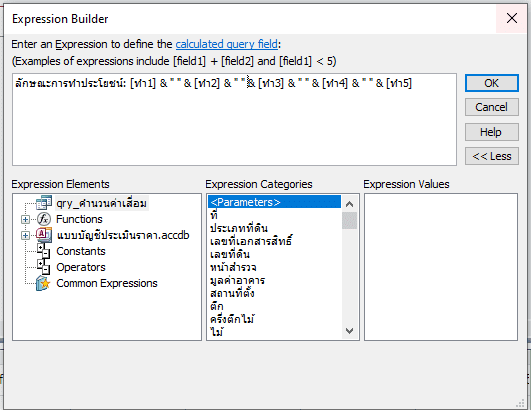531x410 pixels.
Task: Expand the Functions tree node
Action: coord(25,219)
